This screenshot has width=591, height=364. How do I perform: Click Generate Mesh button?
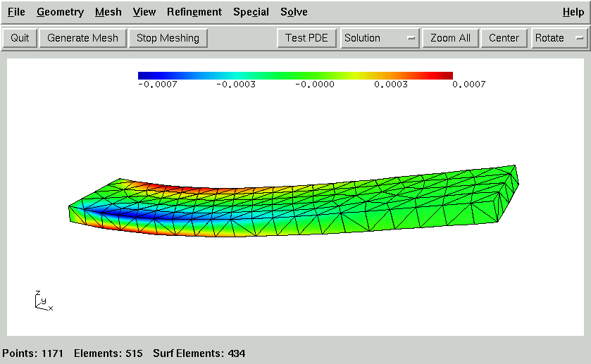tap(82, 38)
